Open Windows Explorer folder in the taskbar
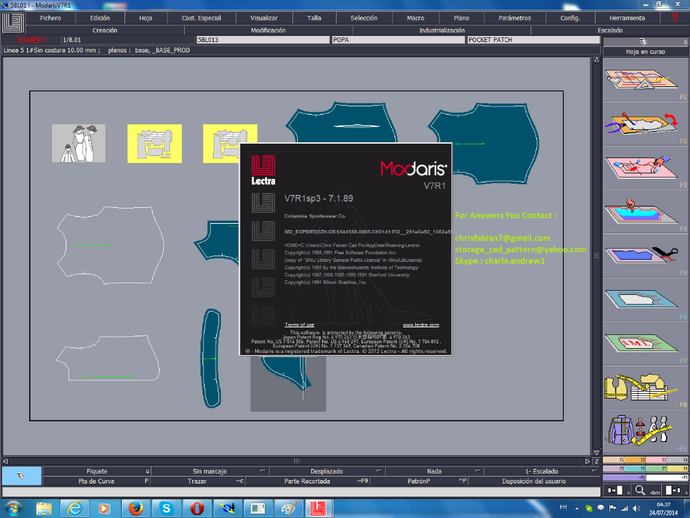690x518 pixels. click(44, 509)
